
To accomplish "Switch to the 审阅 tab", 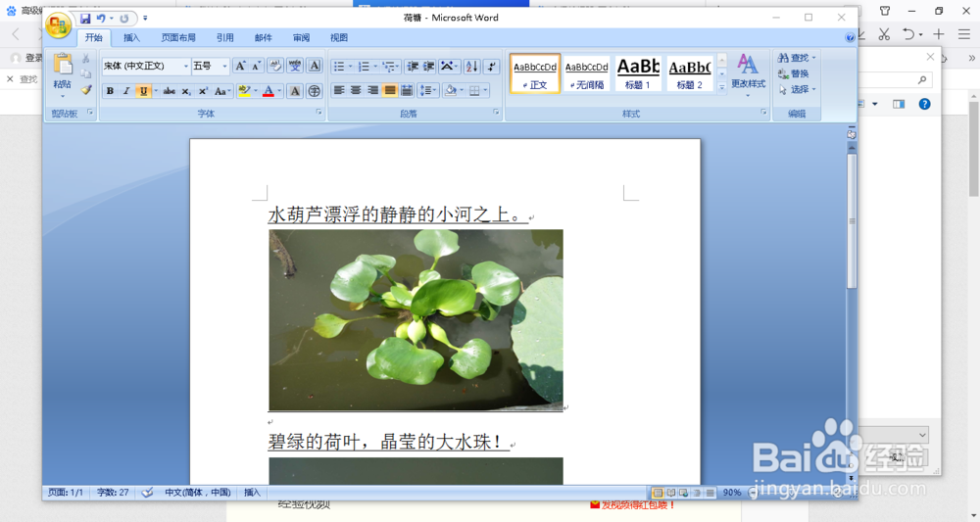I will pos(301,38).
